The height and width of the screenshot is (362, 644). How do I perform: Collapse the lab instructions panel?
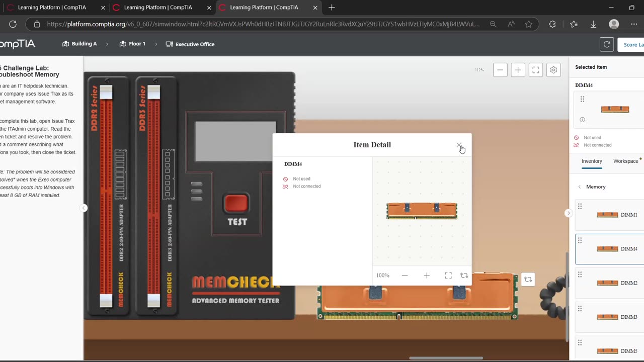tap(84, 208)
